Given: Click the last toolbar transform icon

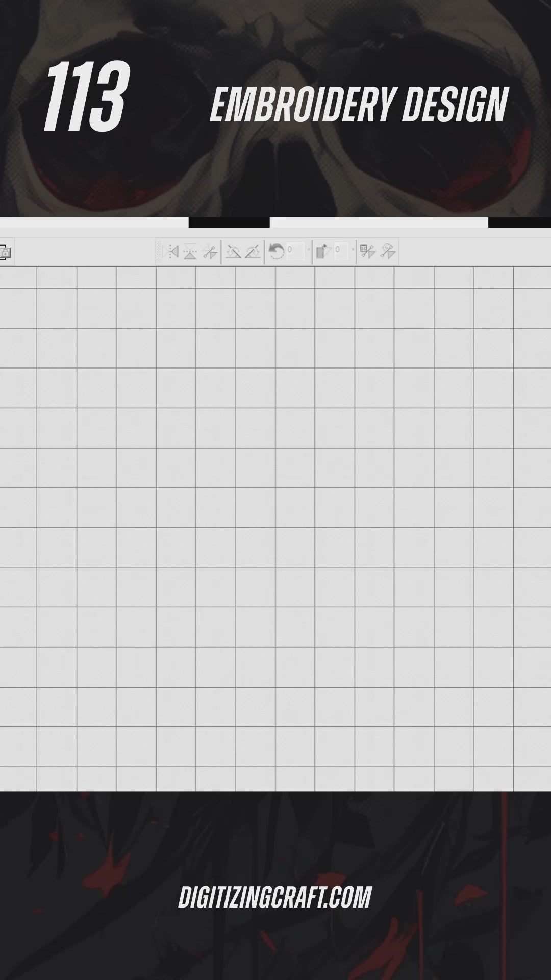Looking at the screenshot, I should click(388, 252).
